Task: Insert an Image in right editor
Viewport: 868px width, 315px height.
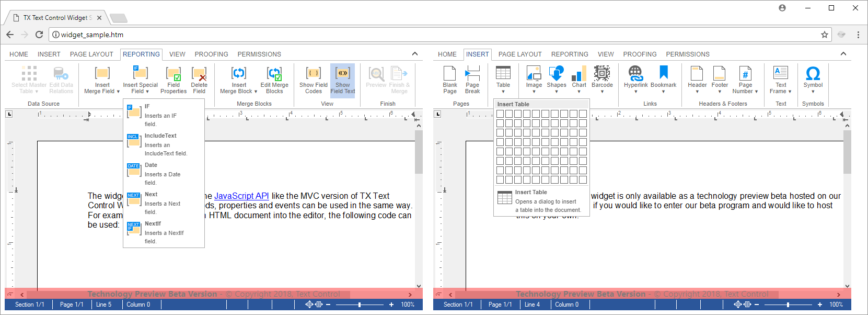Action: pyautogui.click(x=534, y=80)
